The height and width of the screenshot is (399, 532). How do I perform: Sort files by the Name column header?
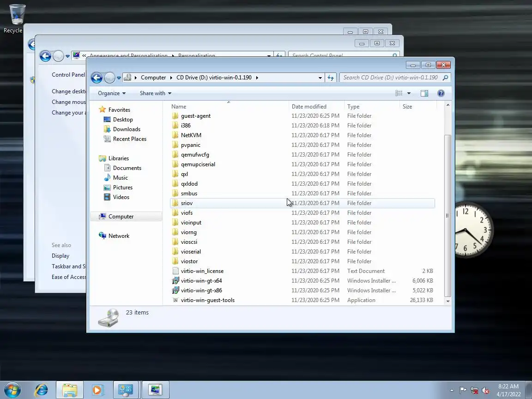tap(229, 107)
